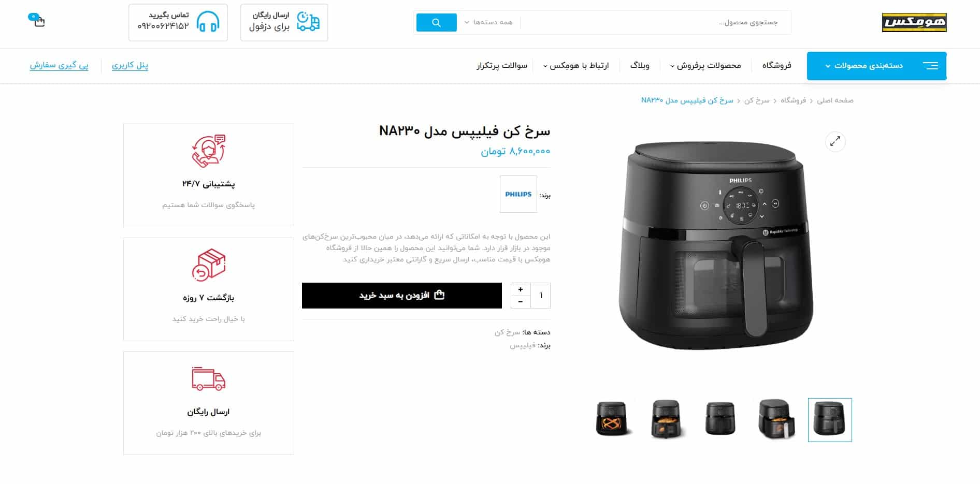Increase quantity with the plus button
The width and height of the screenshot is (980, 484).
point(521,289)
